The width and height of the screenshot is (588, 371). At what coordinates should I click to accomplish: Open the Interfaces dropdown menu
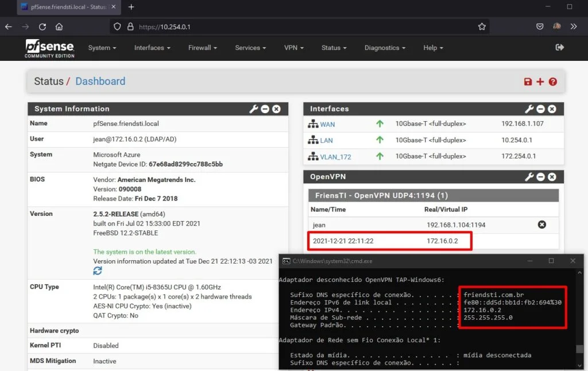point(152,48)
